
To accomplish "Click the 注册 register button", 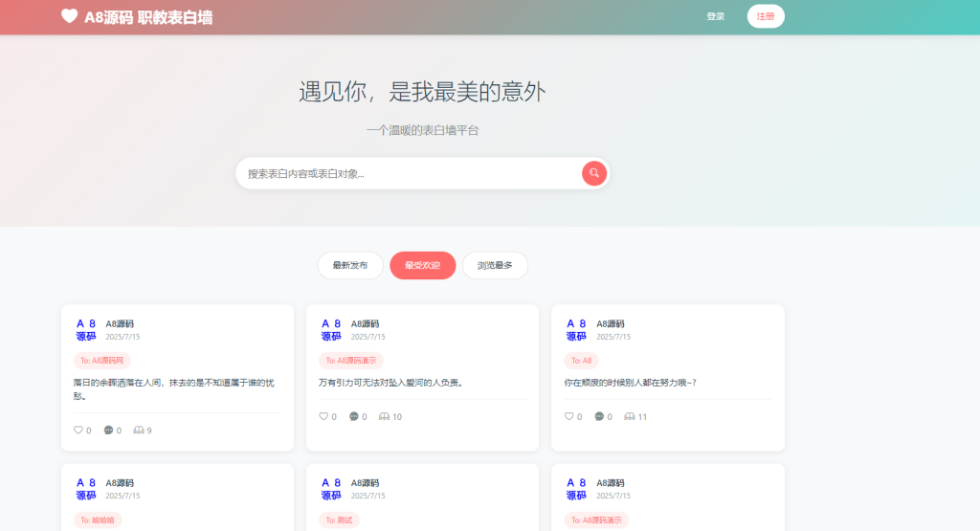I will tap(766, 16).
